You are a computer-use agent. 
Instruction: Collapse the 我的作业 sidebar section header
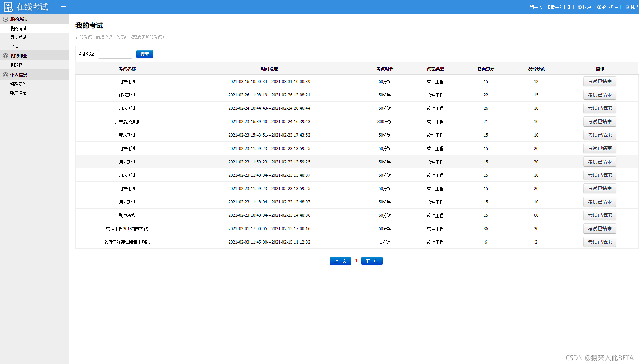(x=34, y=56)
